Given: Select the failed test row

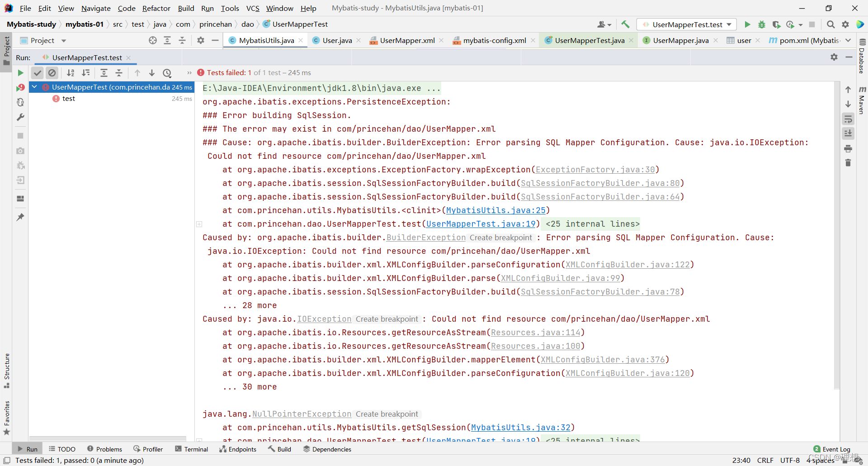Looking at the screenshot, I should click(112, 99).
